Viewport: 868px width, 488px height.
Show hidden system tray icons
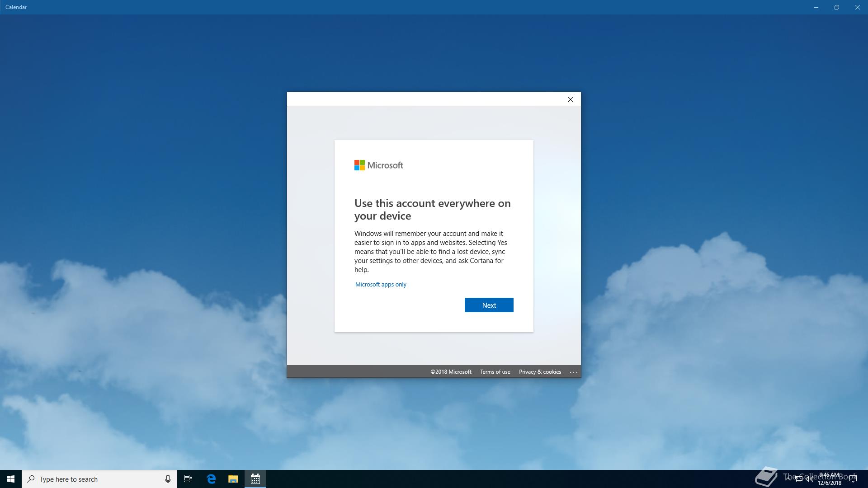[788, 479]
